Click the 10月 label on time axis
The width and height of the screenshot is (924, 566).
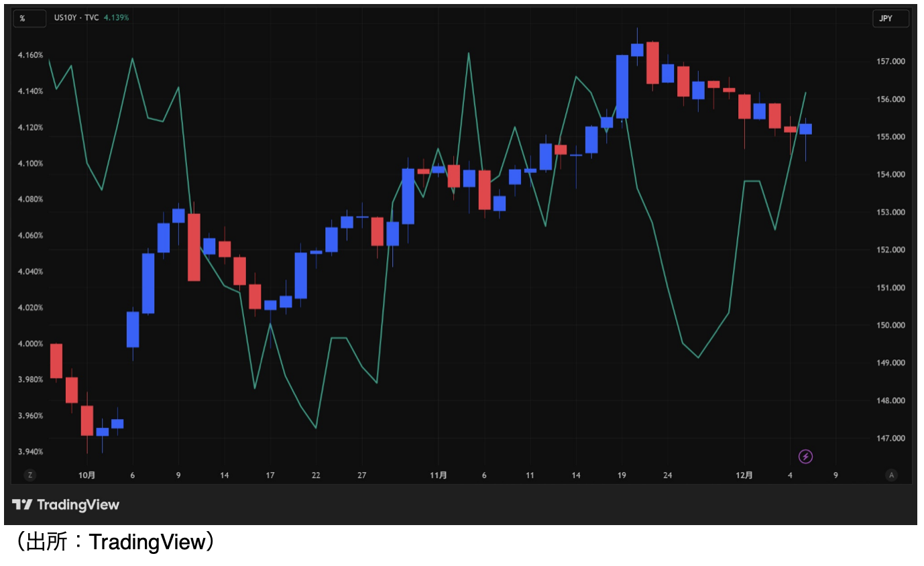tap(86, 475)
